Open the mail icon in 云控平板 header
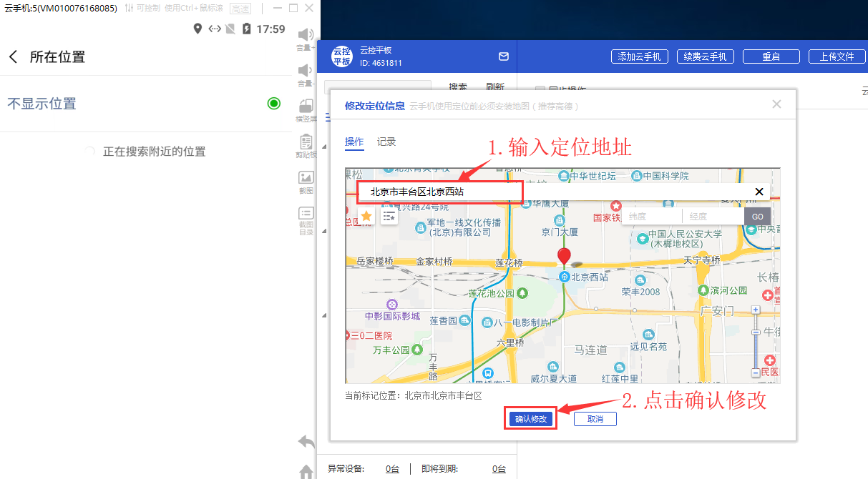 [504, 56]
